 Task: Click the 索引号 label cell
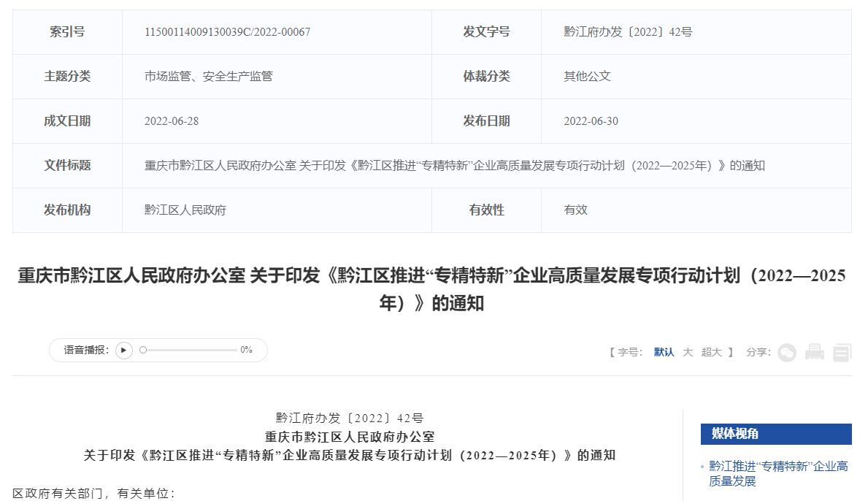coord(68,32)
